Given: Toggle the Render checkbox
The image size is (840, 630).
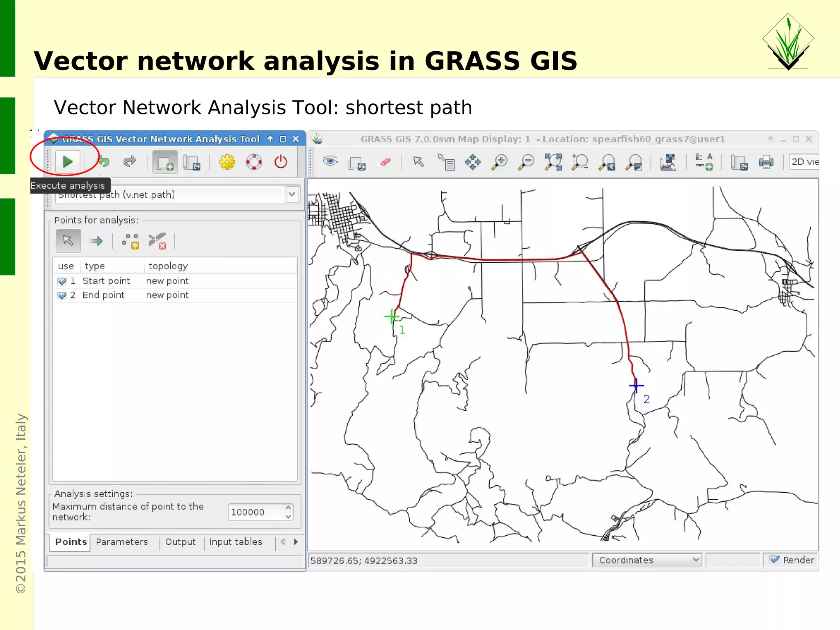Looking at the screenshot, I should [775, 560].
